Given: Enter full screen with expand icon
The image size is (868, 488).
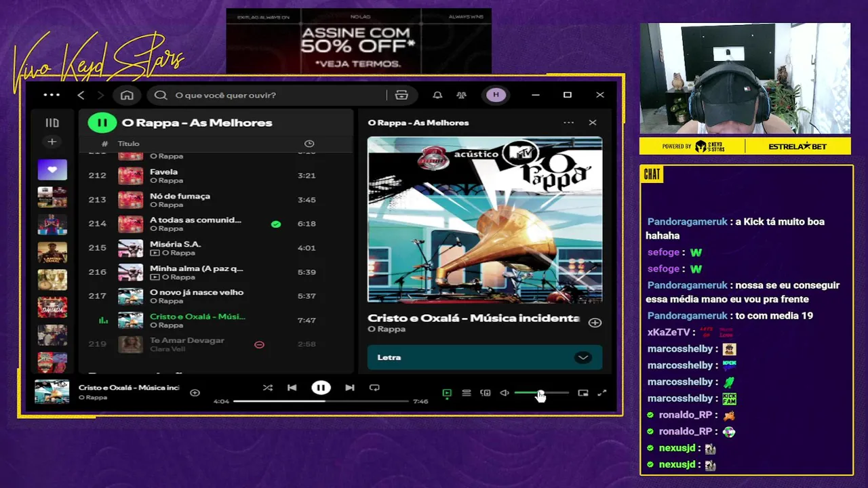Looking at the screenshot, I should (x=601, y=393).
